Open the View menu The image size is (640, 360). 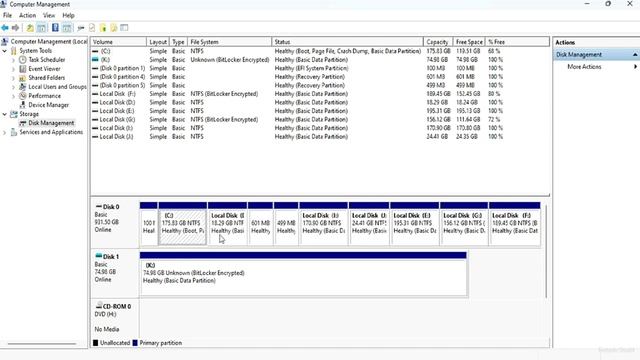[49, 16]
